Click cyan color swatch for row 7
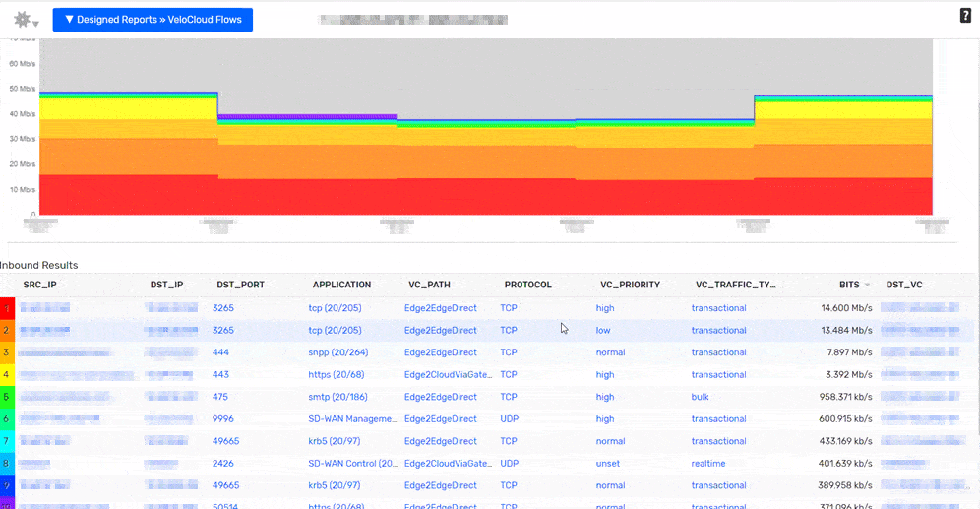The image size is (980, 509). tap(7, 441)
